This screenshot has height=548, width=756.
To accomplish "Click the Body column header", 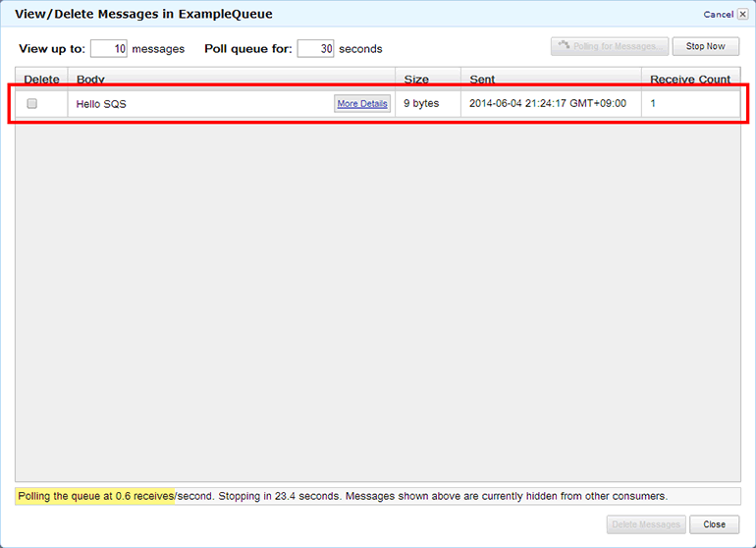I will pyautogui.click(x=90, y=80).
